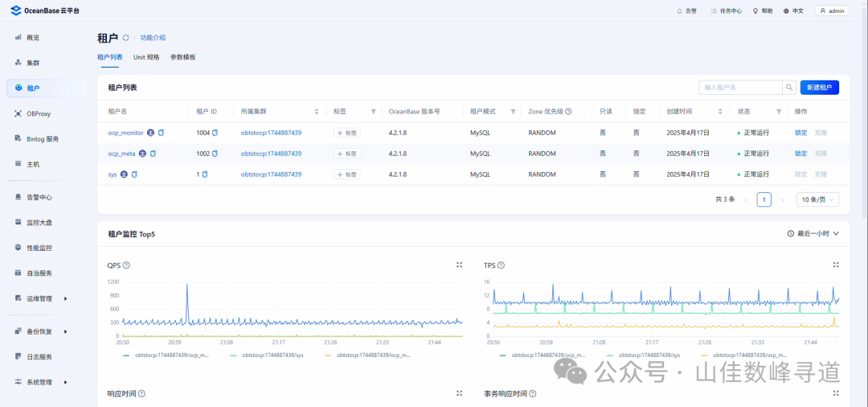Click the QPS help question icon
Image resolution: width=868 pixels, height=407 pixels.
(x=126, y=265)
